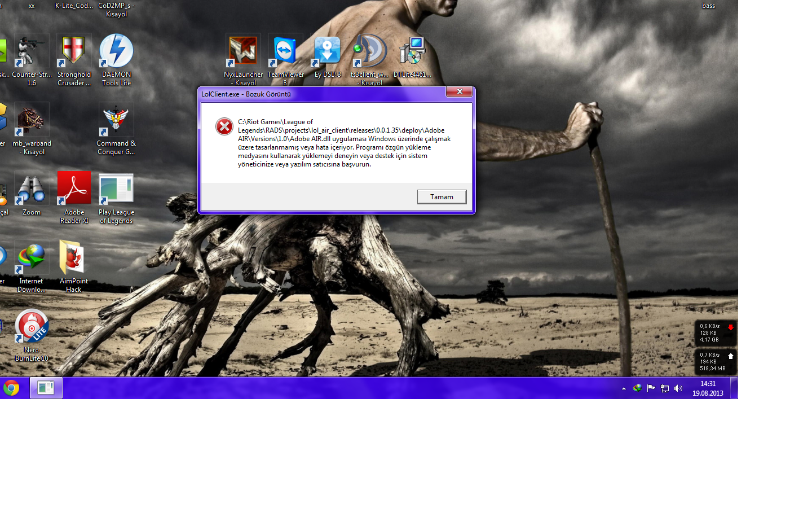Viewport: 812px width, 508px height.
Task: Click the Action Center flag tray icon
Action: pyautogui.click(x=651, y=388)
